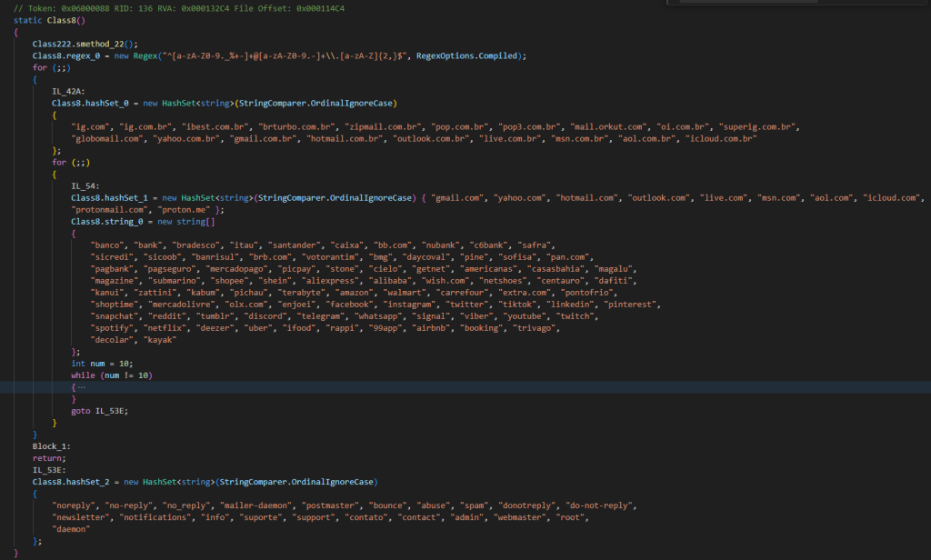Click the "kayak" string

point(160,340)
